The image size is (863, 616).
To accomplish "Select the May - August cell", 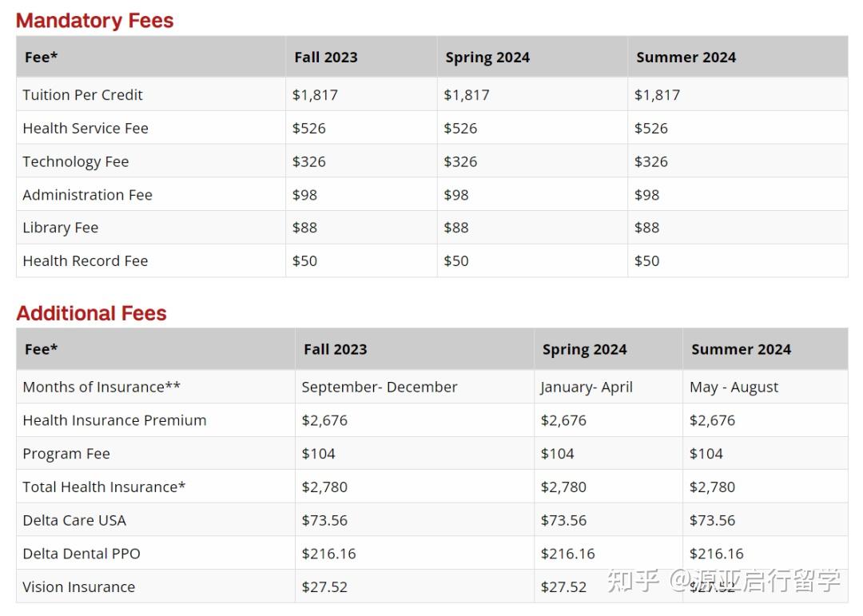I will (734, 387).
